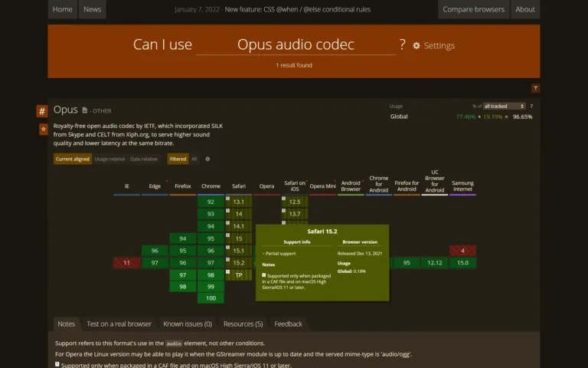Open the Feedback tab
This screenshot has height=368, width=588.
288,324
